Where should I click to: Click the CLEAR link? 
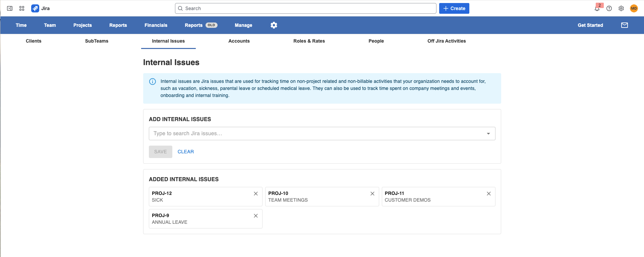186,152
